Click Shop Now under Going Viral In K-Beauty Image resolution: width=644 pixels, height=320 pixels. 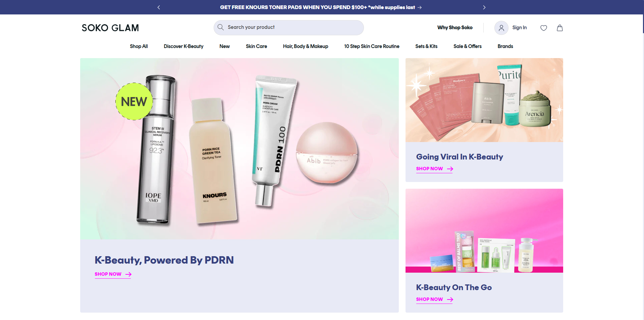pos(434,169)
